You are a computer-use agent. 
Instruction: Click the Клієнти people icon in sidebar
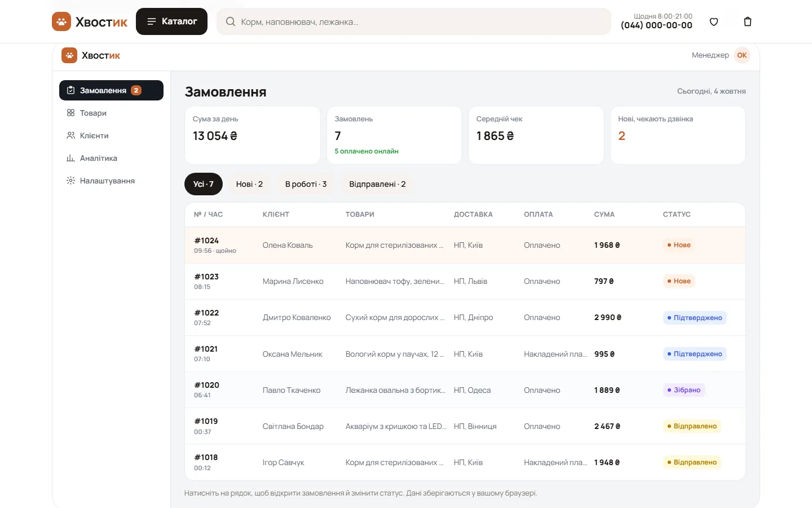tap(70, 135)
